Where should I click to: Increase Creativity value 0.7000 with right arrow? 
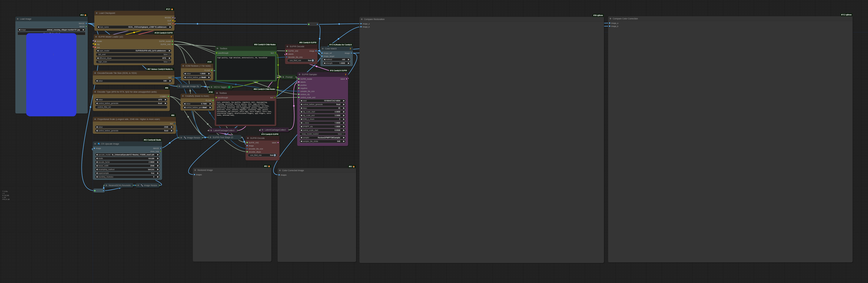(210, 104)
